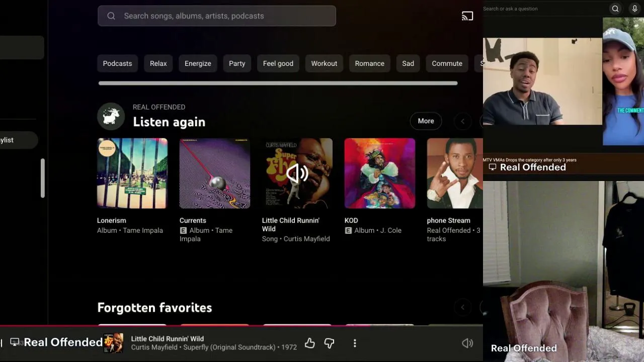
Task: Open the three-dot menu in the player bar
Action: point(355,343)
